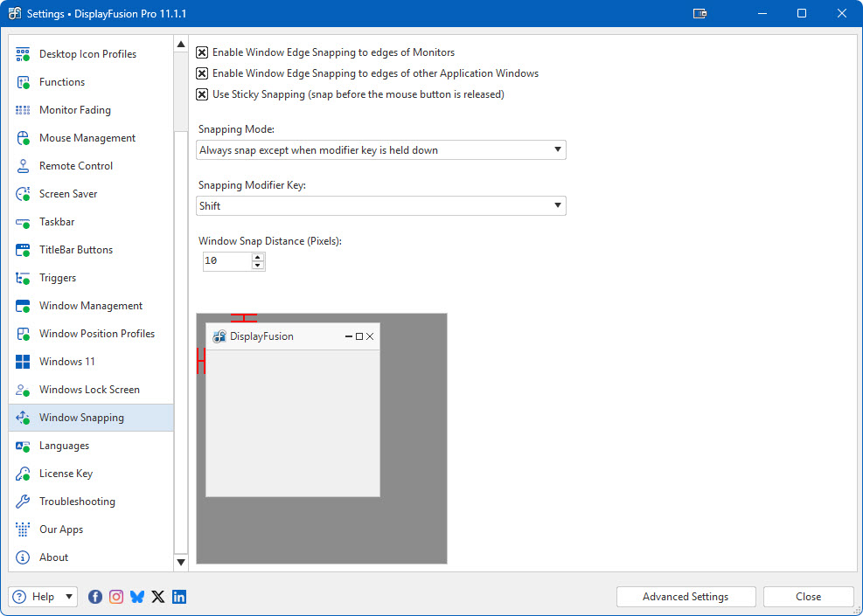Click the Screen Saver sidebar icon
This screenshot has height=616, width=863.
pos(24,194)
